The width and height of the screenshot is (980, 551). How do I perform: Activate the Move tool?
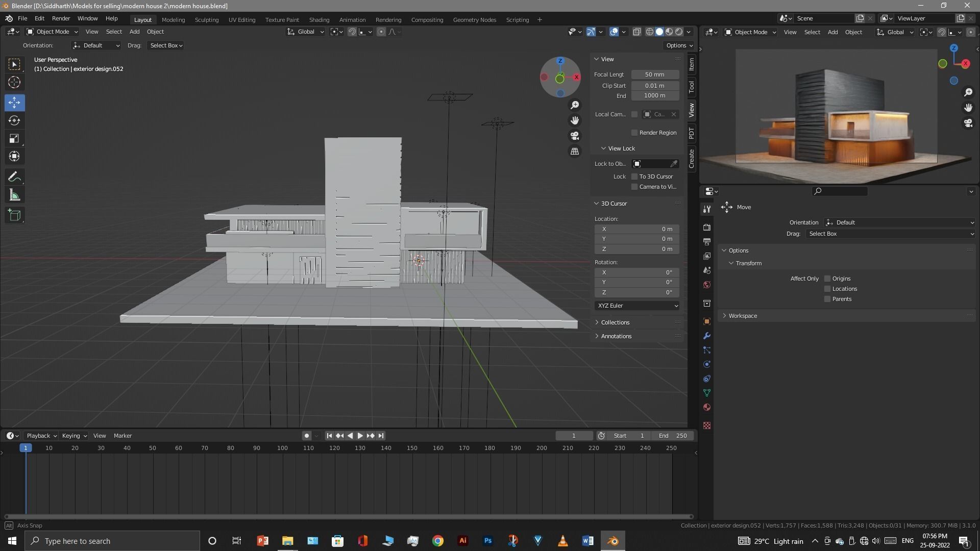pos(14,103)
